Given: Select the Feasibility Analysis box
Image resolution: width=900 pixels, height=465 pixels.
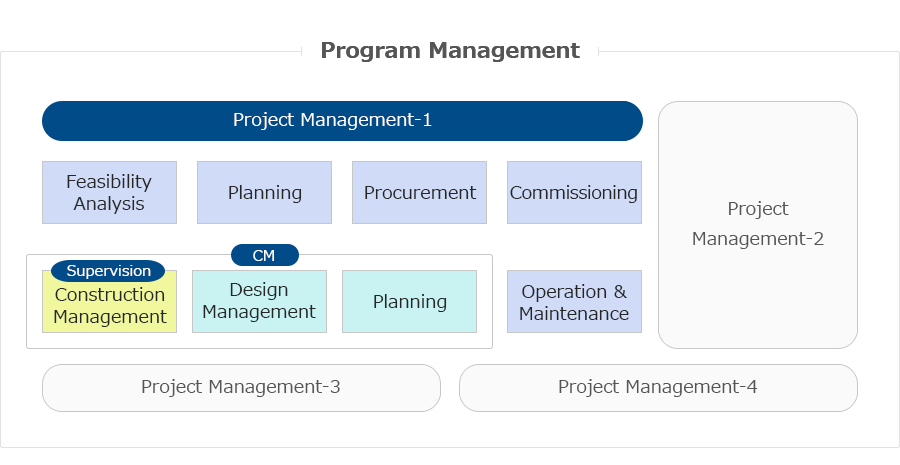Looking at the screenshot, I should click(109, 192).
